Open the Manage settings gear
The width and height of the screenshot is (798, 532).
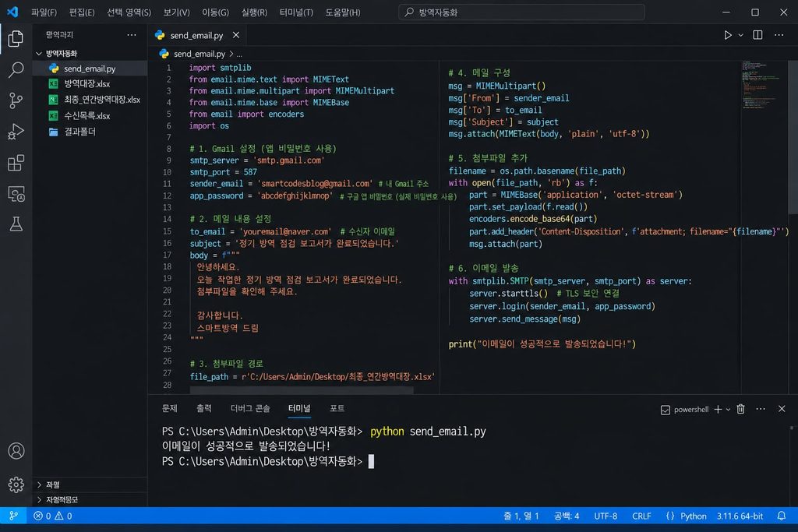click(x=16, y=484)
